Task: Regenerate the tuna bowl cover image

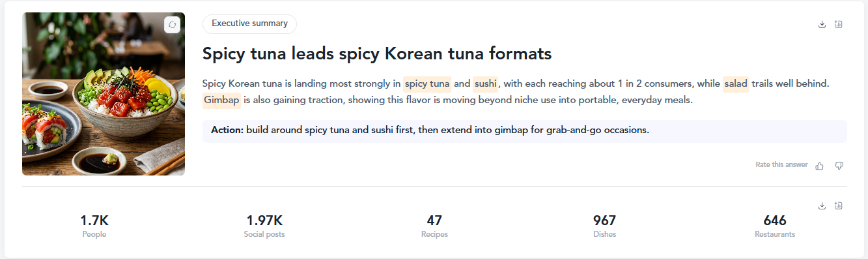Action: tap(172, 25)
